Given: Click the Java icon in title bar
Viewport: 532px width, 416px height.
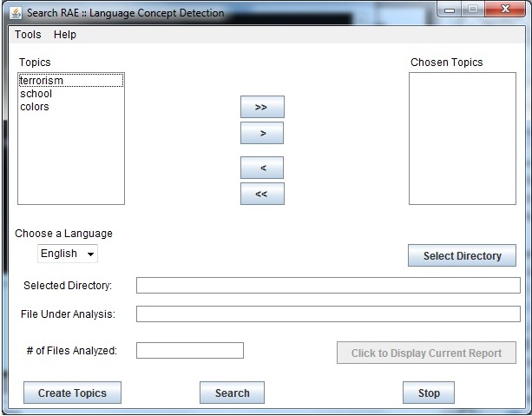Looking at the screenshot, I should tap(16, 13).
